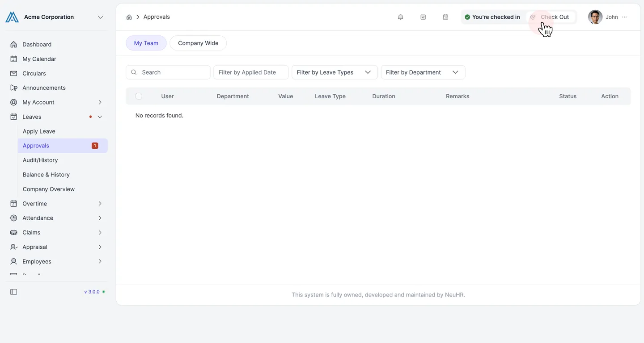Click the Appraisal person-check icon

pos(13,247)
